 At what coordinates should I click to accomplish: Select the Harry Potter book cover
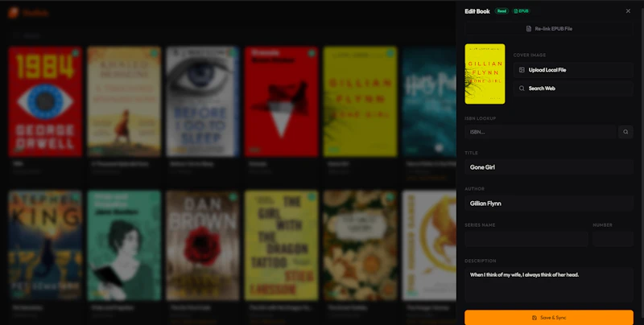[x=429, y=102]
